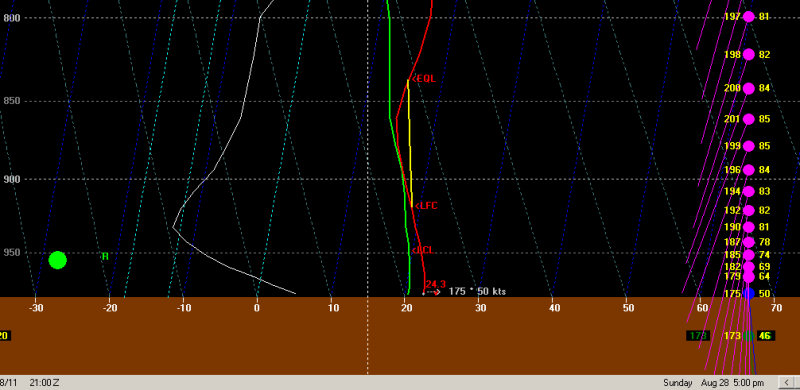Click the wind speed value '64' beside 179

coord(764,276)
